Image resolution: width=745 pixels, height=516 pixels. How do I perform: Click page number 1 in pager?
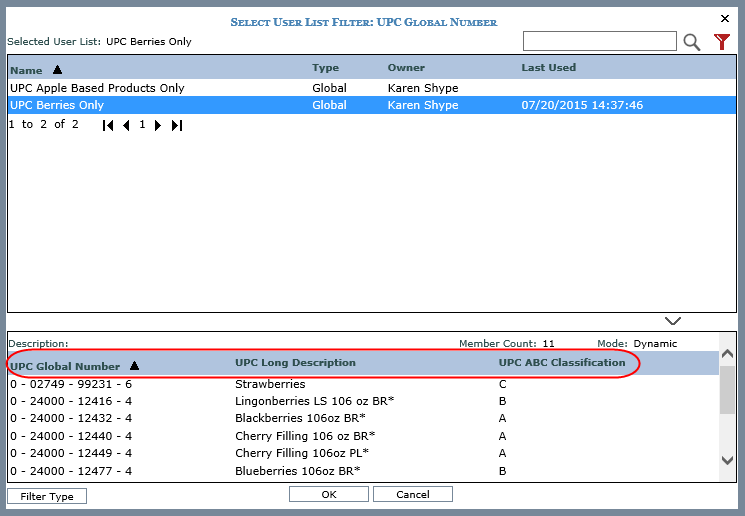pyautogui.click(x=142, y=124)
